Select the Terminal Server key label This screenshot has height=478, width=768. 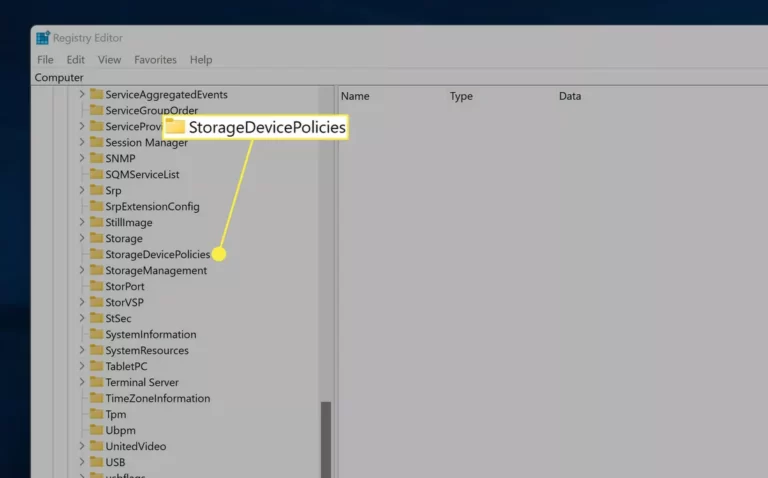[142, 382]
